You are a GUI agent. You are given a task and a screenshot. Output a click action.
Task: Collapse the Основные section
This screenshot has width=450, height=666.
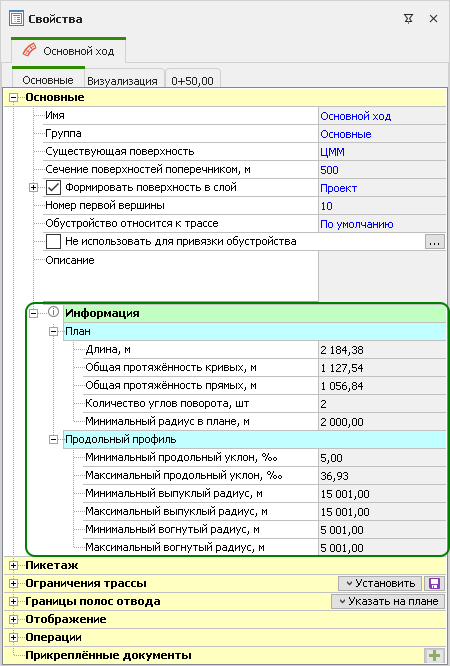point(14,98)
